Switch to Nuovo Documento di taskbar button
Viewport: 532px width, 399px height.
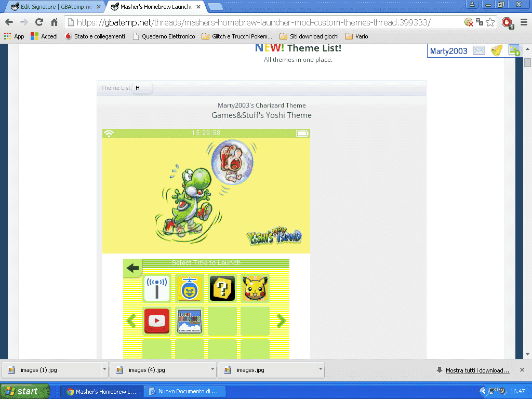[185, 392]
